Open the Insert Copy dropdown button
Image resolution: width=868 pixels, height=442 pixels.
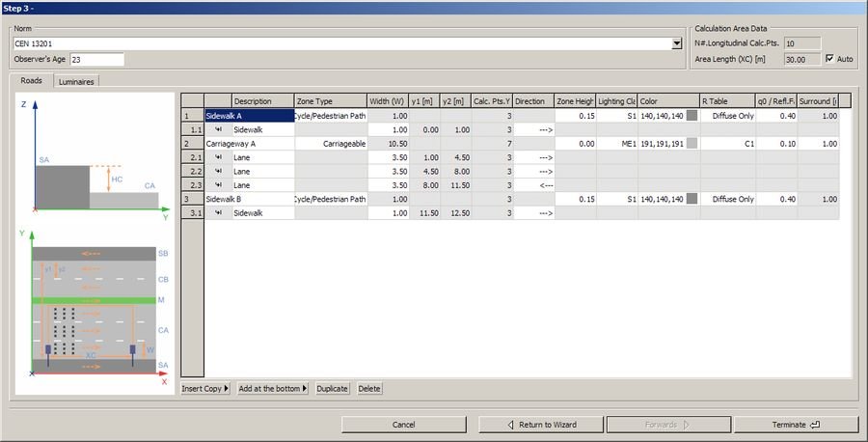pos(205,388)
